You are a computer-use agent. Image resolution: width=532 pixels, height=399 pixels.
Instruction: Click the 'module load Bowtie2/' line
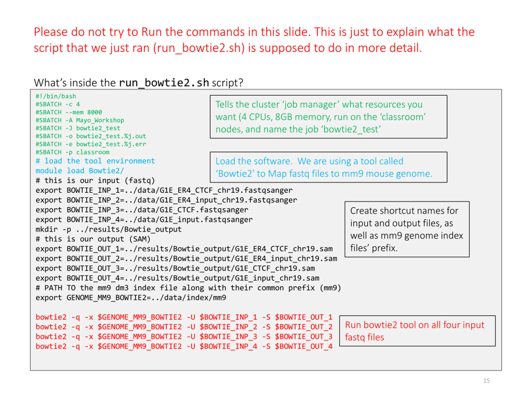coord(80,171)
